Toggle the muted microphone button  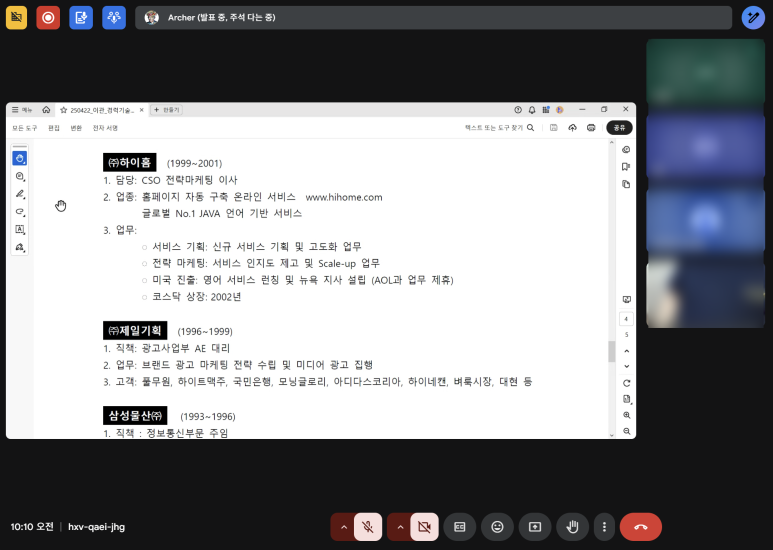[x=368, y=527]
